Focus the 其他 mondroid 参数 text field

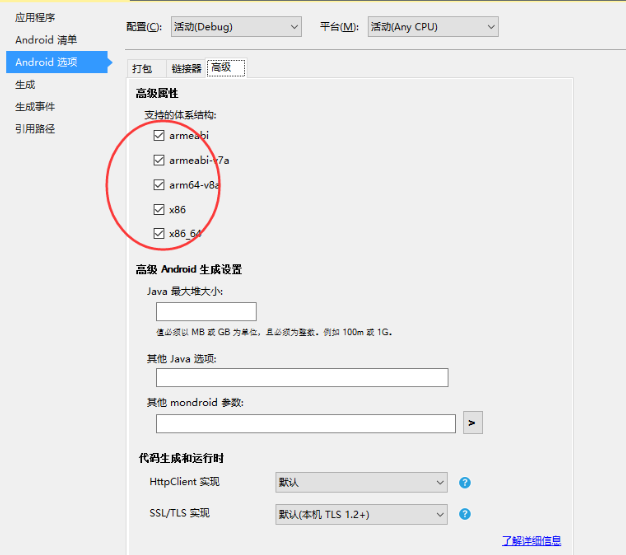coord(306,423)
